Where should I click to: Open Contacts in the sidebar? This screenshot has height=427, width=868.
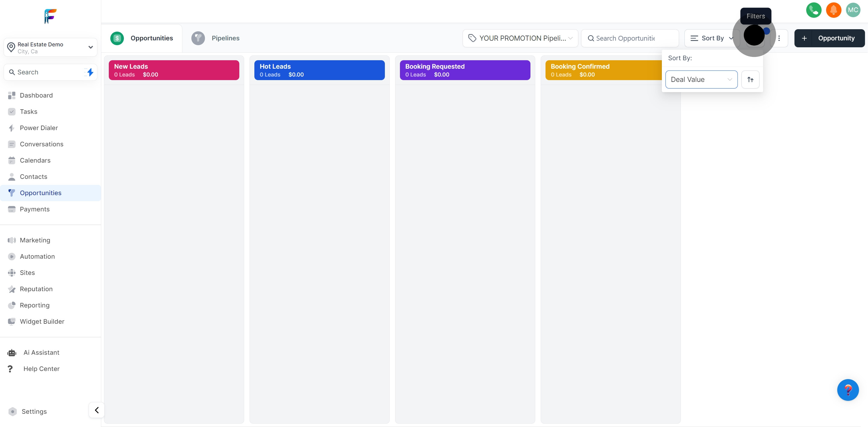pyautogui.click(x=33, y=176)
